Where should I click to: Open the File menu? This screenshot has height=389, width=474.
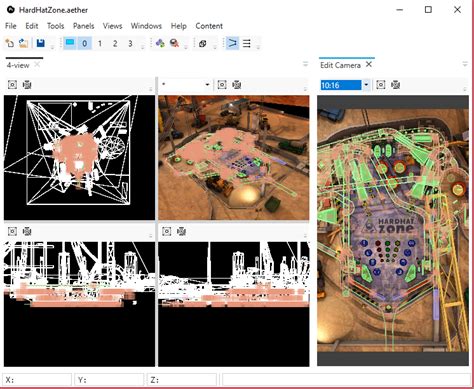11,26
